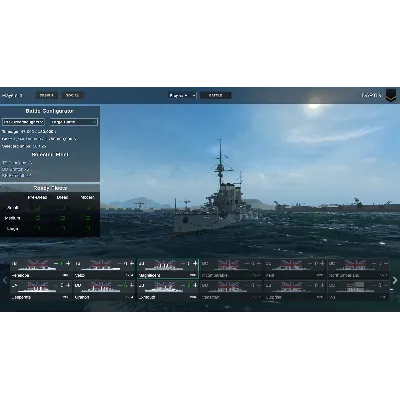Decrease count on first bottom-row ship card
The width and height of the screenshot is (400, 400).
pyautogui.click(x=56, y=285)
